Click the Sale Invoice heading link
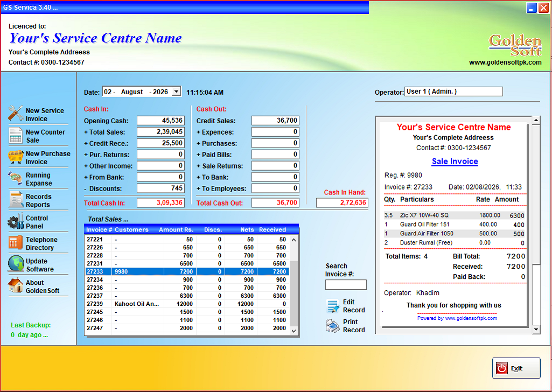Screen dimensions: 552x392 click(x=455, y=162)
